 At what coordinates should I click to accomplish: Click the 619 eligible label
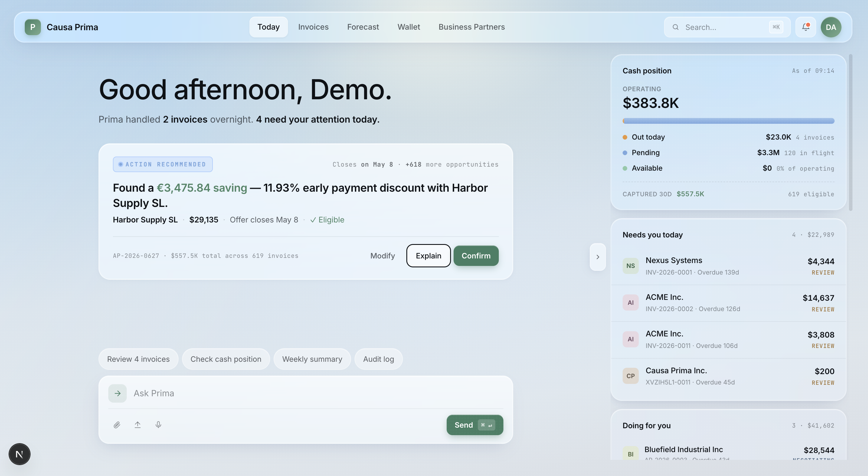click(811, 194)
